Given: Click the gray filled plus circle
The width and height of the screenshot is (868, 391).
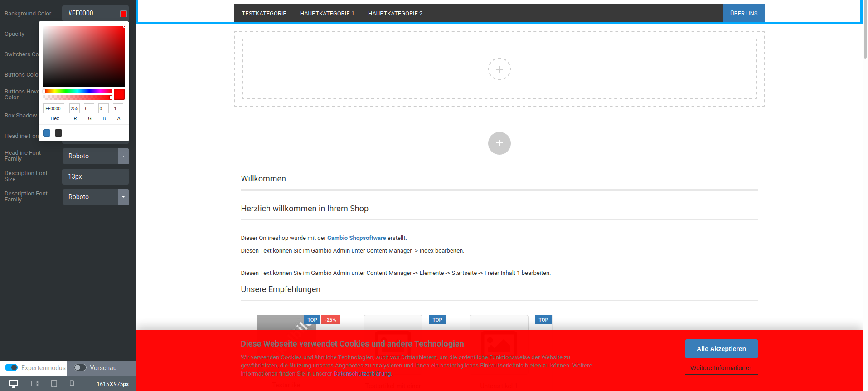Looking at the screenshot, I should 499,143.
